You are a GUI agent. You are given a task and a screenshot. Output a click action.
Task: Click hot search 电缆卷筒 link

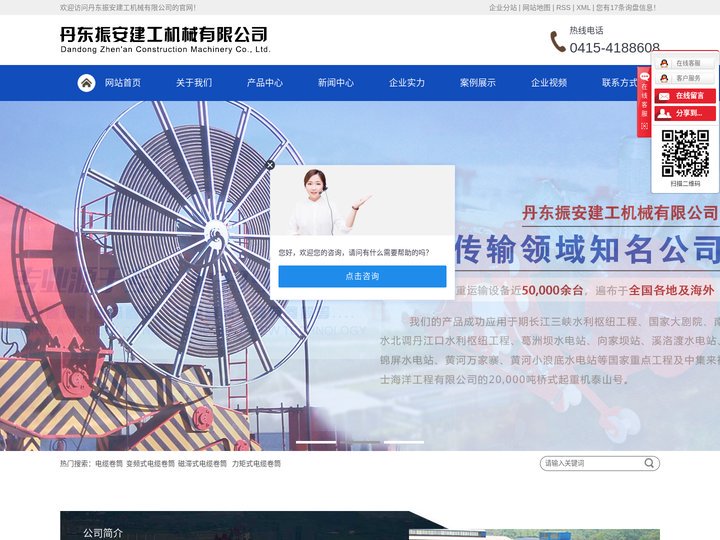(x=109, y=464)
